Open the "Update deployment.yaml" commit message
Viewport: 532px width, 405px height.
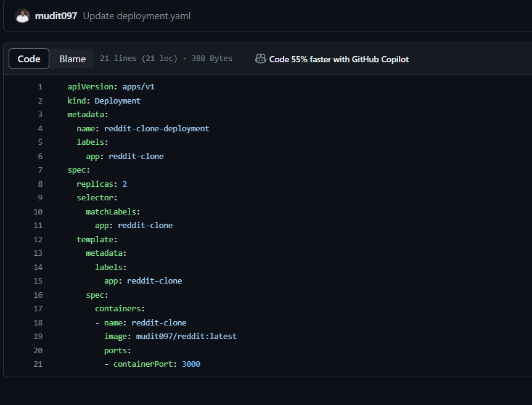(137, 16)
